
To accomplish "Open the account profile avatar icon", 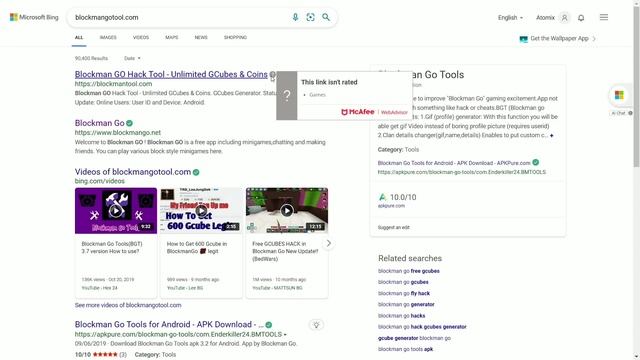I will coord(565,18).
